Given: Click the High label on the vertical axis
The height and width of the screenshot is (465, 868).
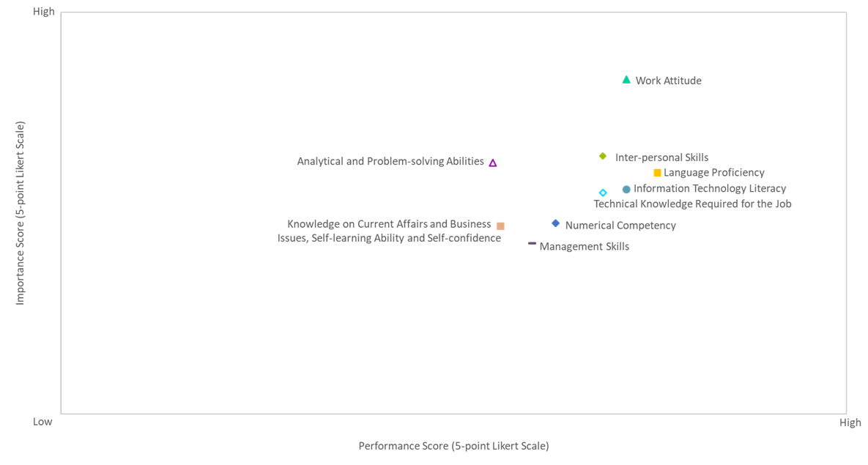Looking at the screenshot, I should click(44, 11).
